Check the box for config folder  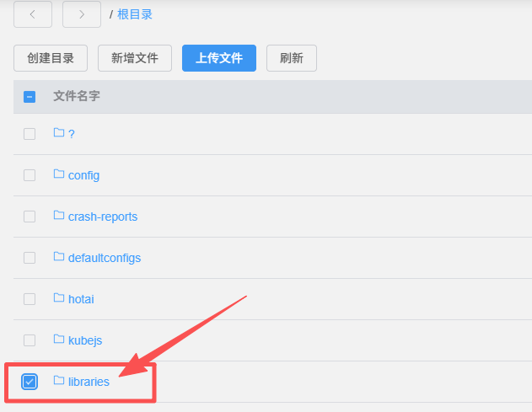pos(30,175)
